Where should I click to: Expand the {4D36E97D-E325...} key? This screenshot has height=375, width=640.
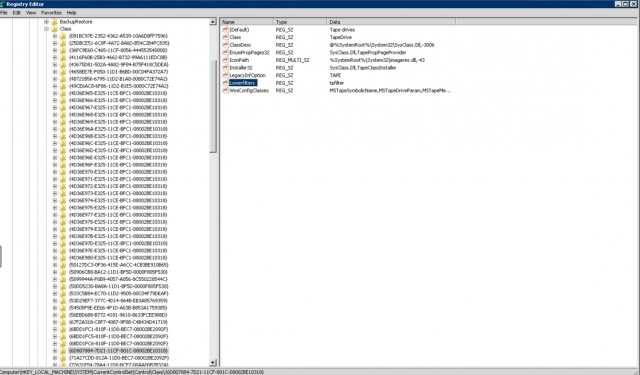click(55, 244)
